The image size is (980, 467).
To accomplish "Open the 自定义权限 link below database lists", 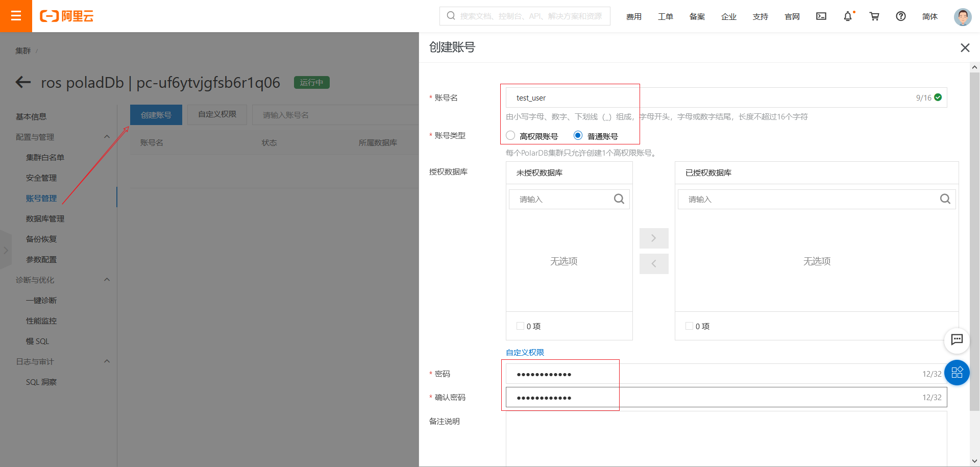I will coord(525,352).
